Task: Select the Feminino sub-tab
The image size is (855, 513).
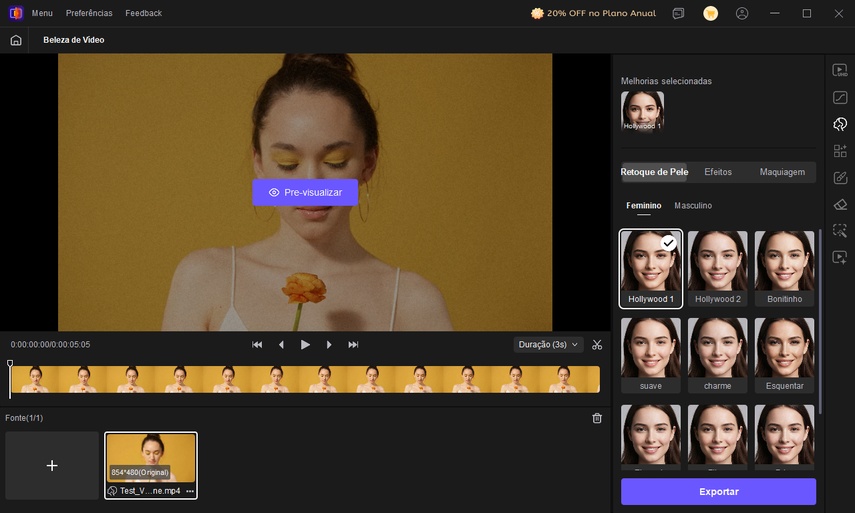Action: 643,206
